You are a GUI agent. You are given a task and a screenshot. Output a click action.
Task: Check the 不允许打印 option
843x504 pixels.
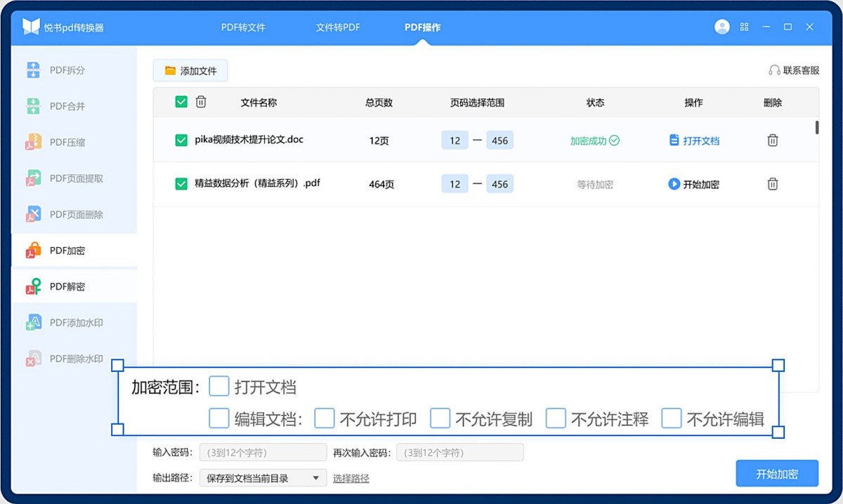click(325, 418)
